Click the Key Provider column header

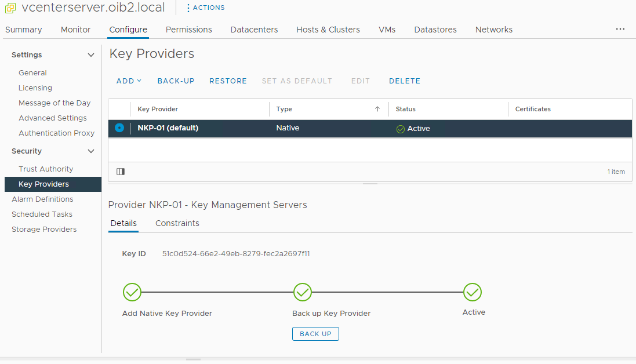click(x=158, y=109)
